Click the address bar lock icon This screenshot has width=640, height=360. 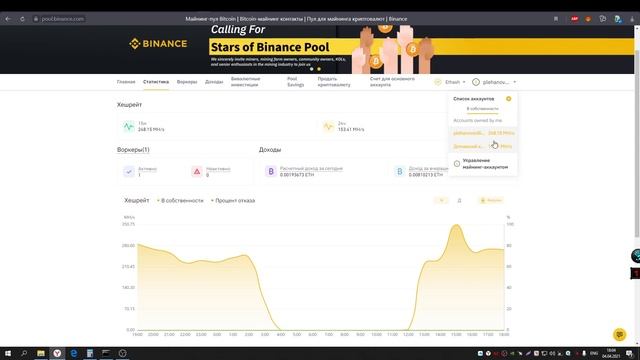click(x=36, y=19)
